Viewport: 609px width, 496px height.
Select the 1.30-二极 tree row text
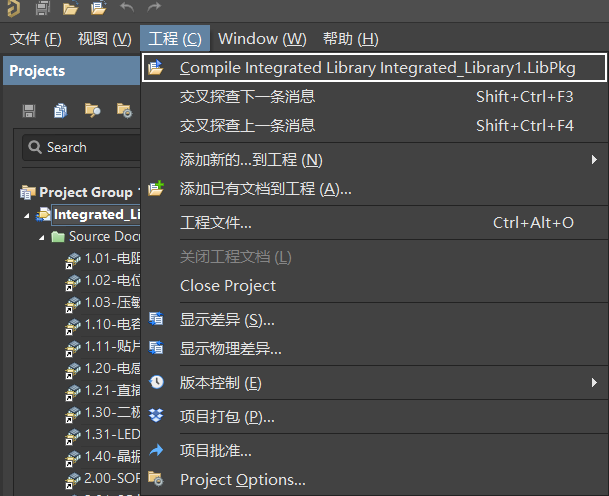click(x=112, y=412)
